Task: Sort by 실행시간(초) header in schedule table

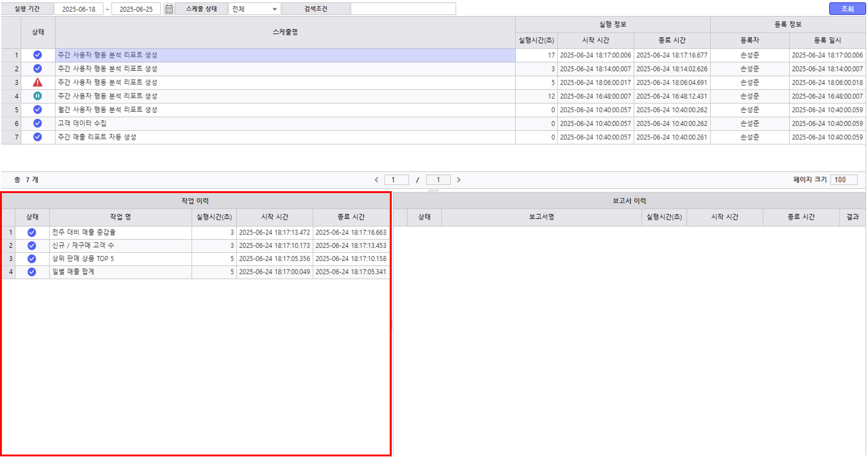Action: coord(536,40)
